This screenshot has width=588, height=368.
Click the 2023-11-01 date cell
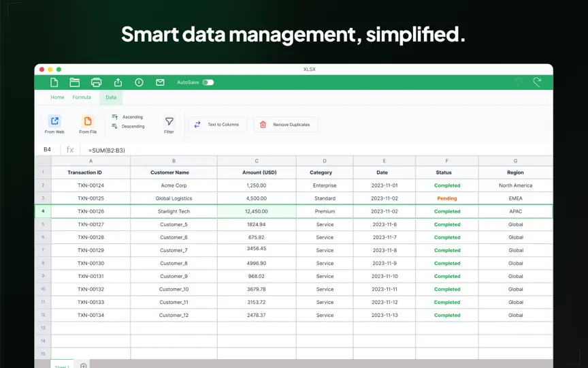[384, 185]
